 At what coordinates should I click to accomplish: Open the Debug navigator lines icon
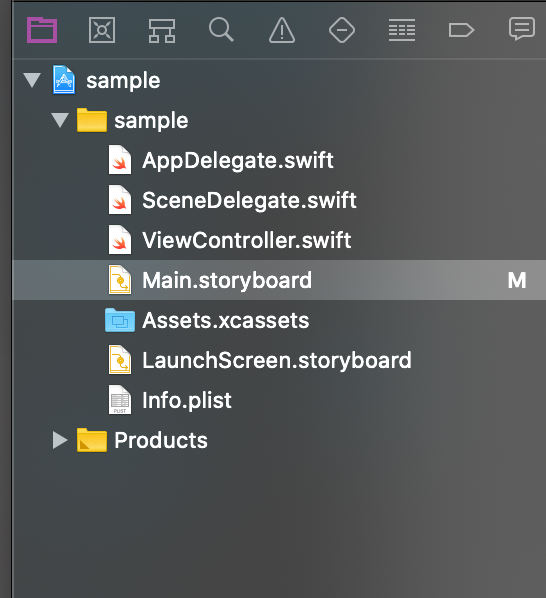[x=402, y=30]
